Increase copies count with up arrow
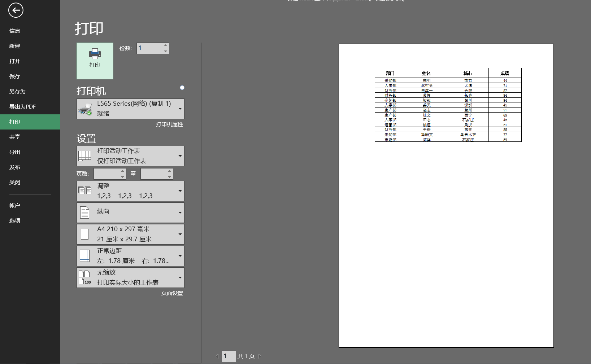This screenshot has width=591, height=364. point(165,45)
